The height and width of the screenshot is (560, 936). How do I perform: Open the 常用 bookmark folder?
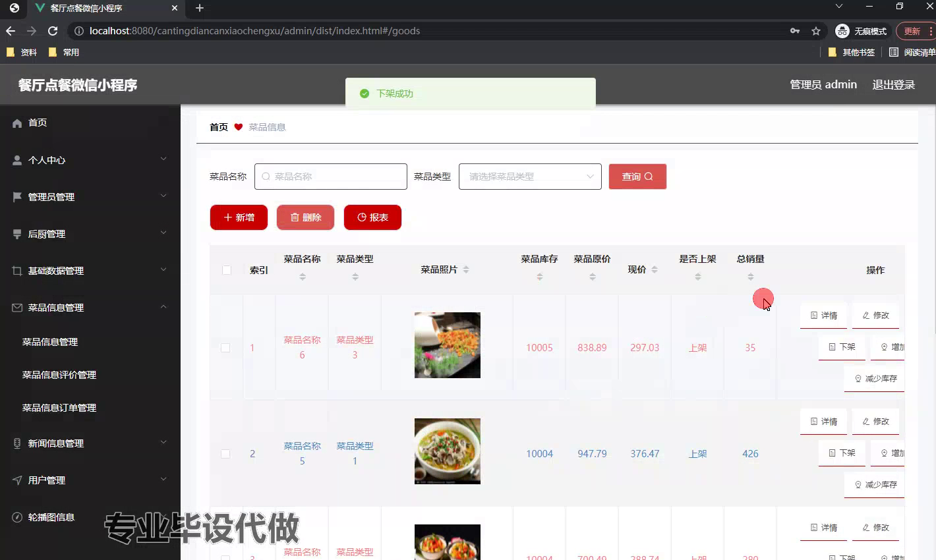tap(64, 52)
